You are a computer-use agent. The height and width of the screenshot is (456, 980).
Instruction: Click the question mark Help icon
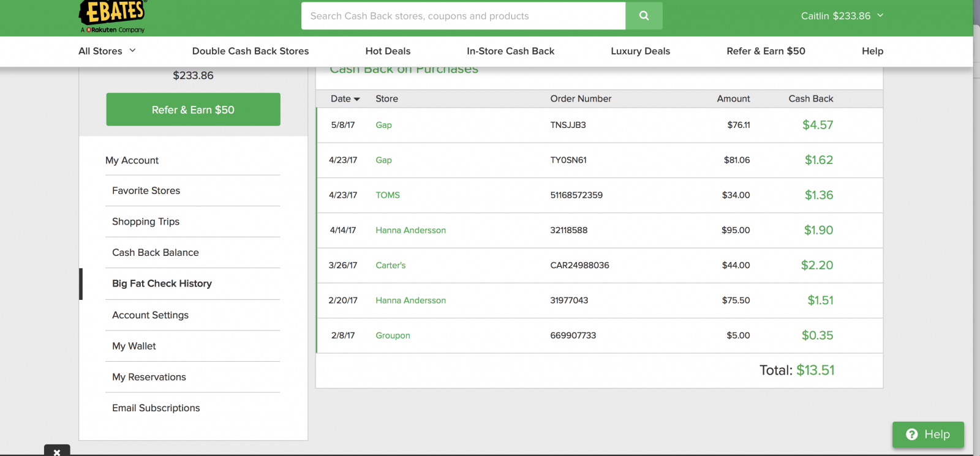click(x=912, y=435)
